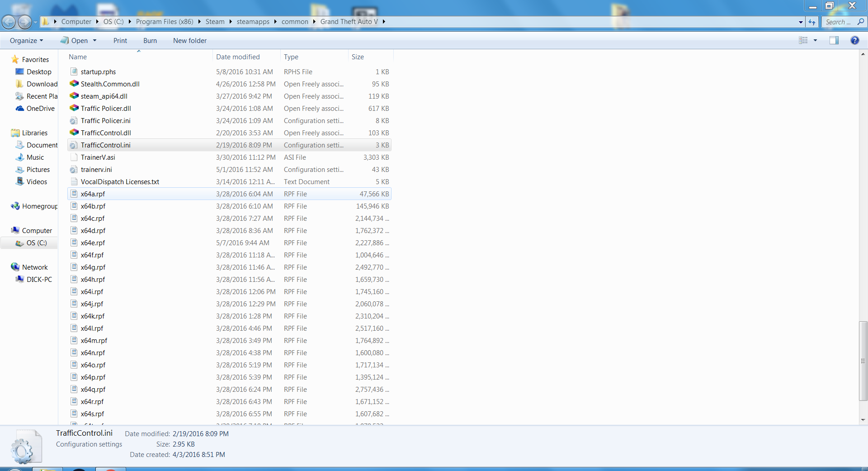Click the Music library icon
Viewport: 868px width, 471px height.
click(x=20, y=157)
